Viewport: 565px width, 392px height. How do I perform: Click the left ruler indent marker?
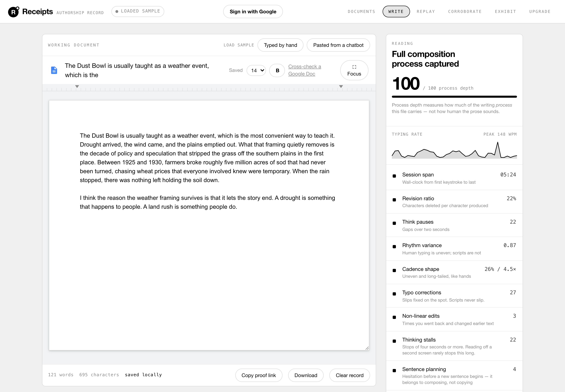(x=77, y=86)
